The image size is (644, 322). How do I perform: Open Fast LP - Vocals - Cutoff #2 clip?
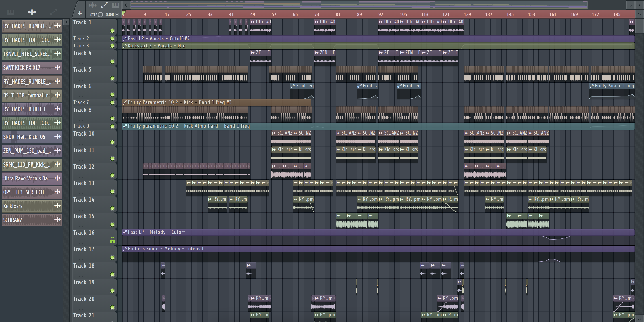378,38
